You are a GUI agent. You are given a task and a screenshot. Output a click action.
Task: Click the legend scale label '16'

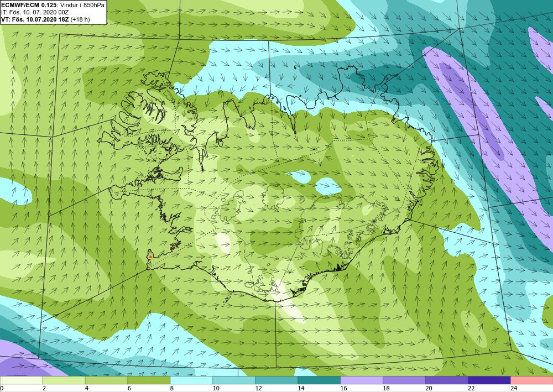pos(343,388)
